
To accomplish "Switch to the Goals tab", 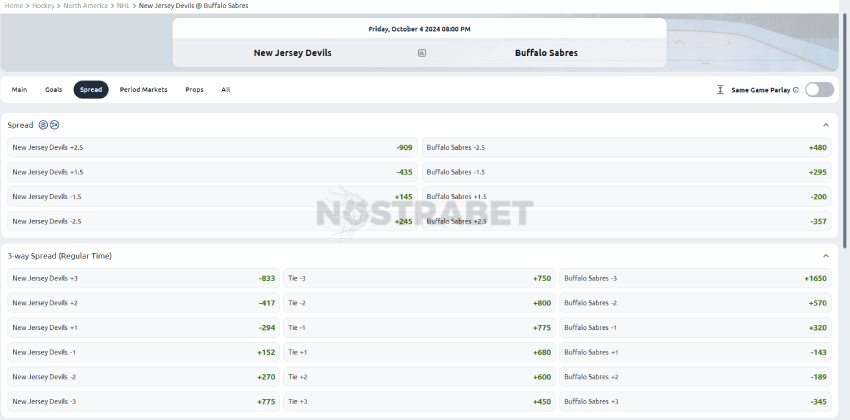I will click(x=54, y=89).
